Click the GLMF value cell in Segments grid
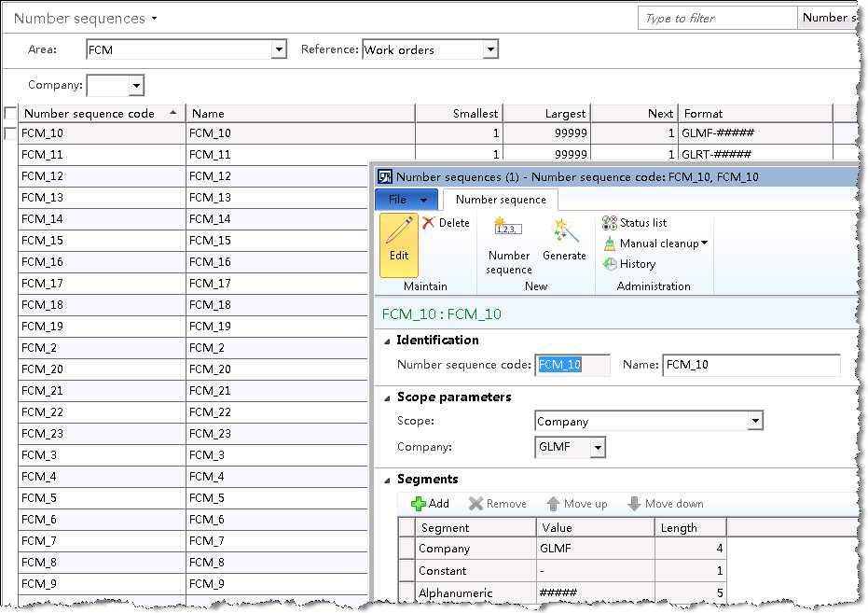The height and width of the screenshot is (613, 868). click(x=595, y=549)
